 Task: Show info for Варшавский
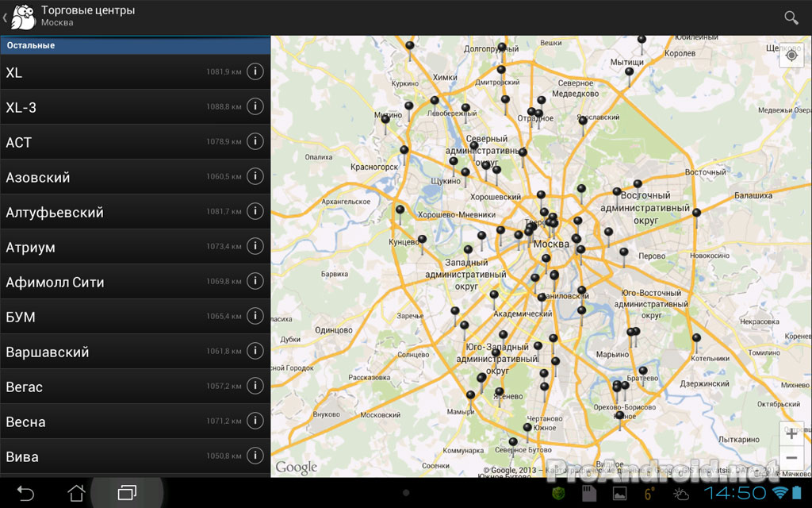255,351
